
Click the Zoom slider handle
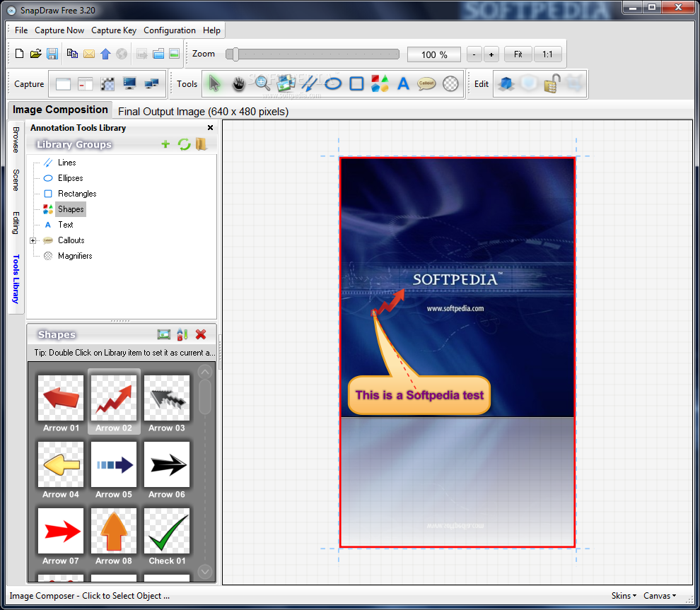[235, 54]
